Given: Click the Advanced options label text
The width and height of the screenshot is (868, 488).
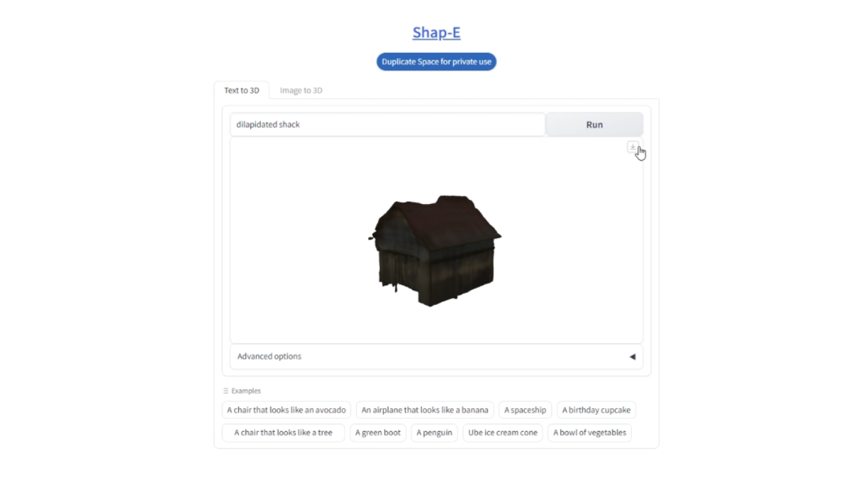Looking at the screenshot, I should click(x=269, y=357).
